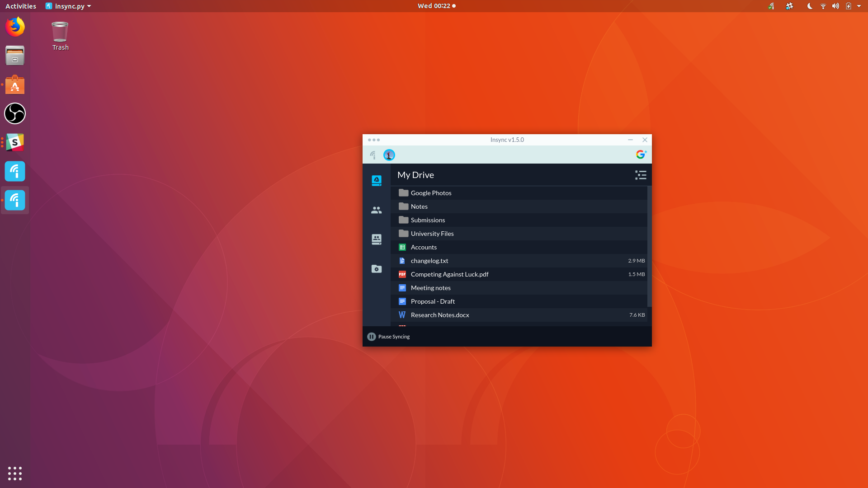
Task: Open the insync.py application menu
Action: click(68, 6)
